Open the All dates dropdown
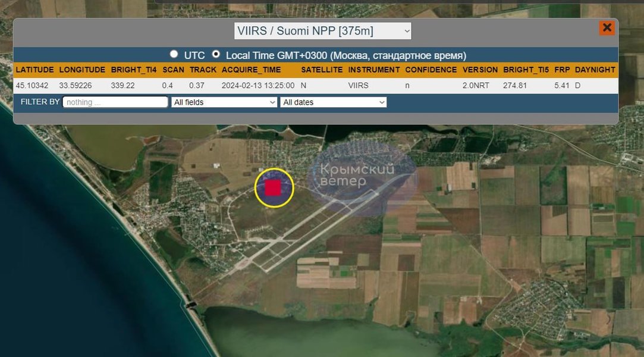The width and height of the screenshot is (644, 357). coord(333,102)
